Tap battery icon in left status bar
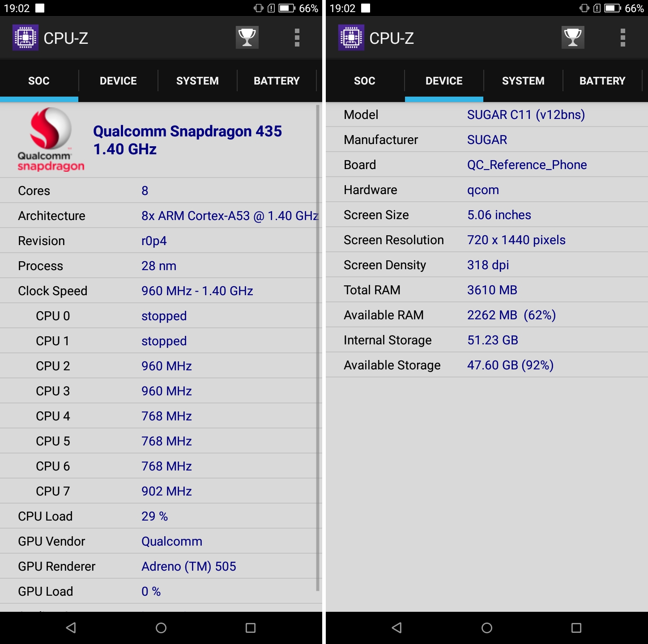 tap(287, 8)
